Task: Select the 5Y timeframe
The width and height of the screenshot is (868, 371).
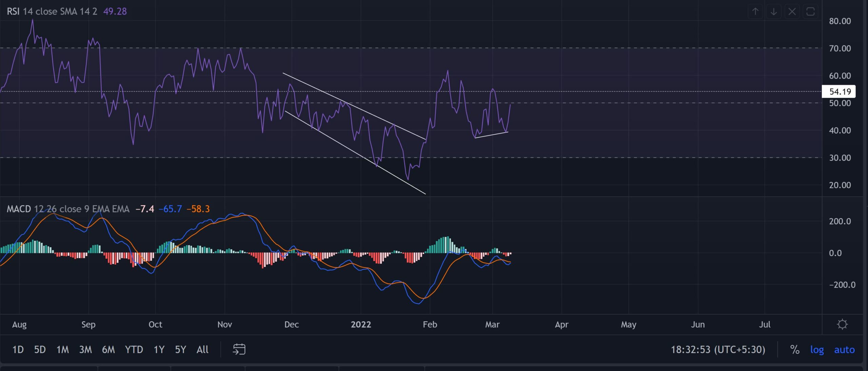Action: point(180,350)
